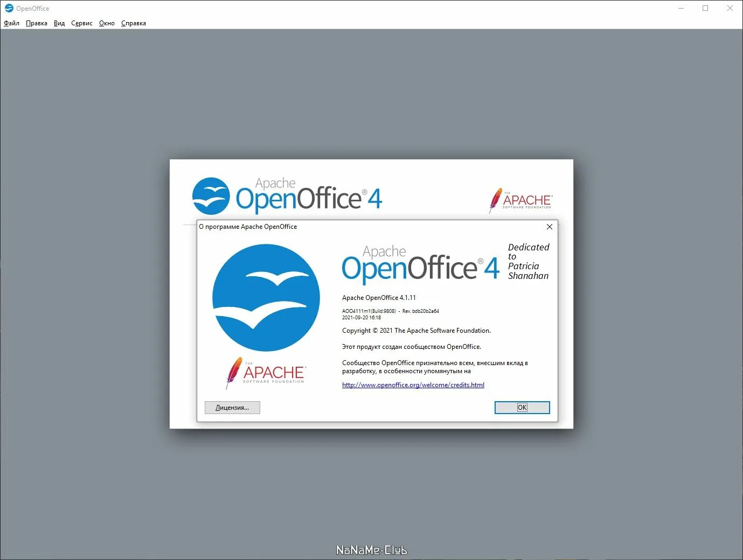Open the Файл menu
Image resolution: width=743 pixels, height=560 pixels.
pos(11,23)
